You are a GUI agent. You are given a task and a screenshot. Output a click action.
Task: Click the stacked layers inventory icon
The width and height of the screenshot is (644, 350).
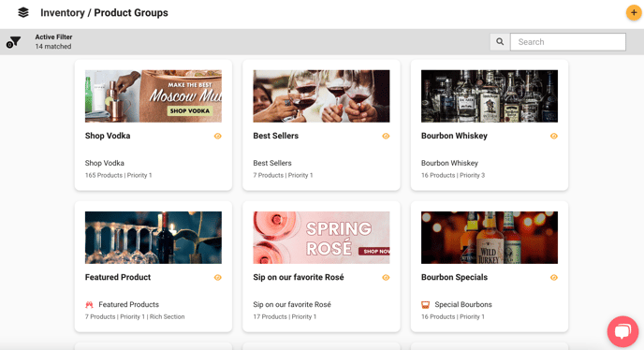pos(23,13)
